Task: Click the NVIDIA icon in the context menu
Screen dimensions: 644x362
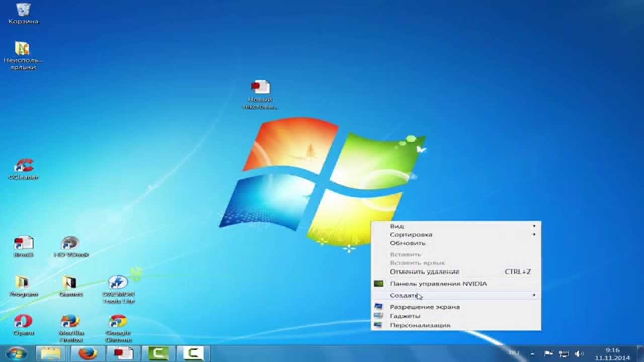Action: point(379,283)
